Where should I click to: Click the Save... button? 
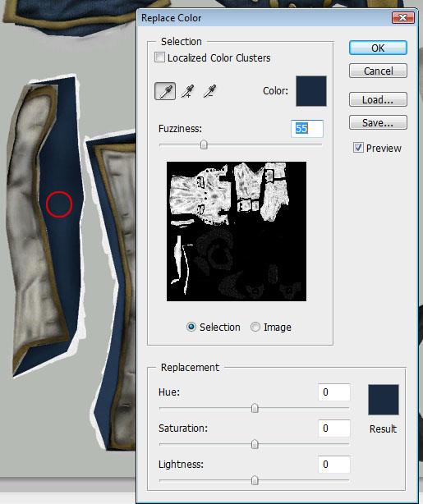click(378, 122)
